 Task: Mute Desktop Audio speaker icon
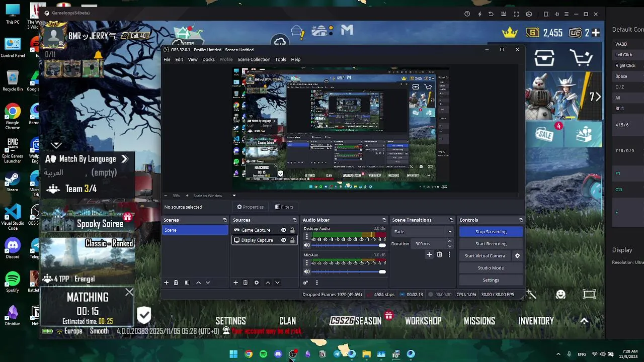307,245
